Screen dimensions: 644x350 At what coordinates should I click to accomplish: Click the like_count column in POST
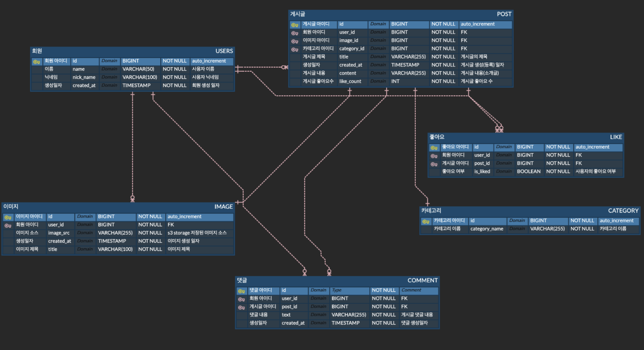tap(350, 81)
